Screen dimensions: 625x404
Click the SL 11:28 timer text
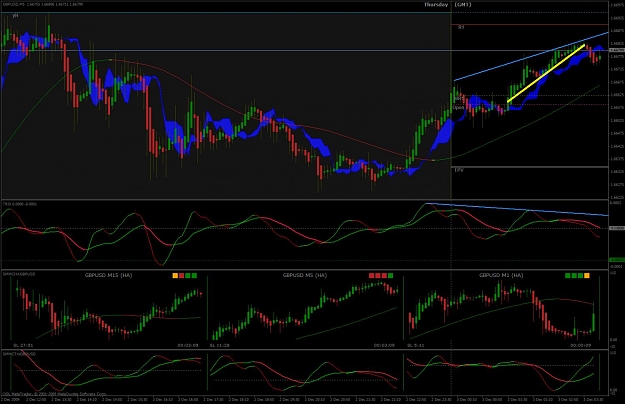click(220, 345)
